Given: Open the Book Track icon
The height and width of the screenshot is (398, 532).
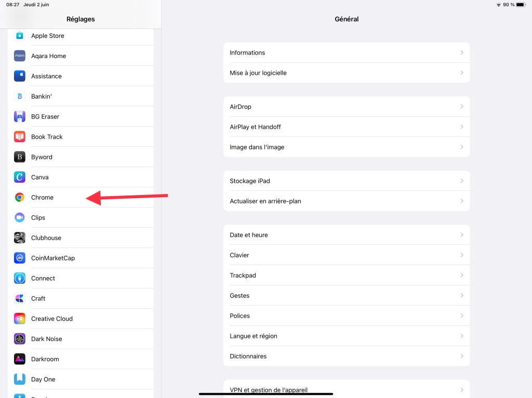Looking at the screenshot, I should (20, 136).
